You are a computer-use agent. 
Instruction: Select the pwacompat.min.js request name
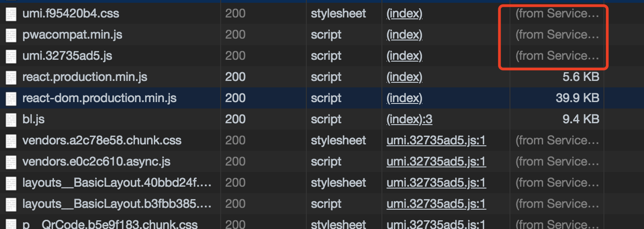pyautogui.click(x=72, y=35)
